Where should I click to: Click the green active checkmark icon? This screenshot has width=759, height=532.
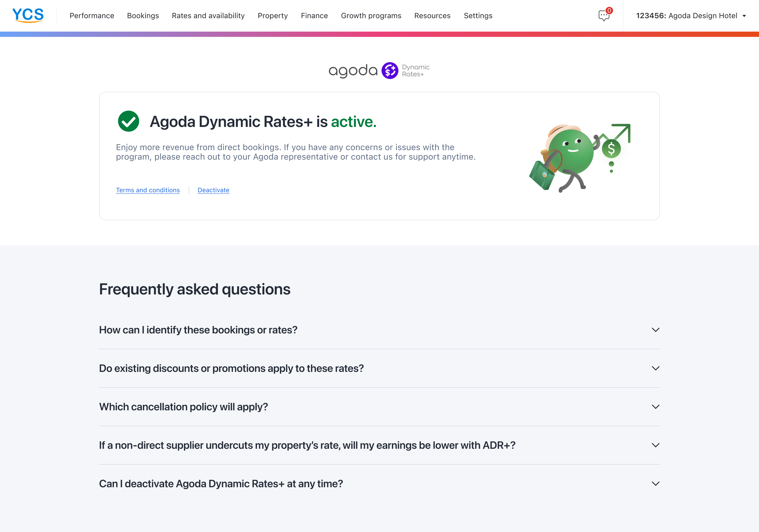128,121
